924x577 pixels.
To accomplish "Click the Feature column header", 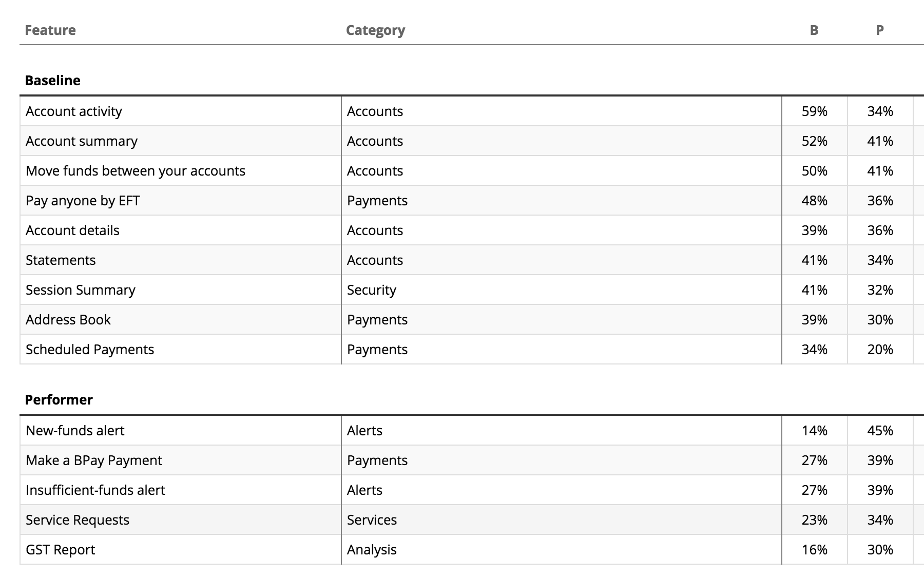I will click(50, 30).
